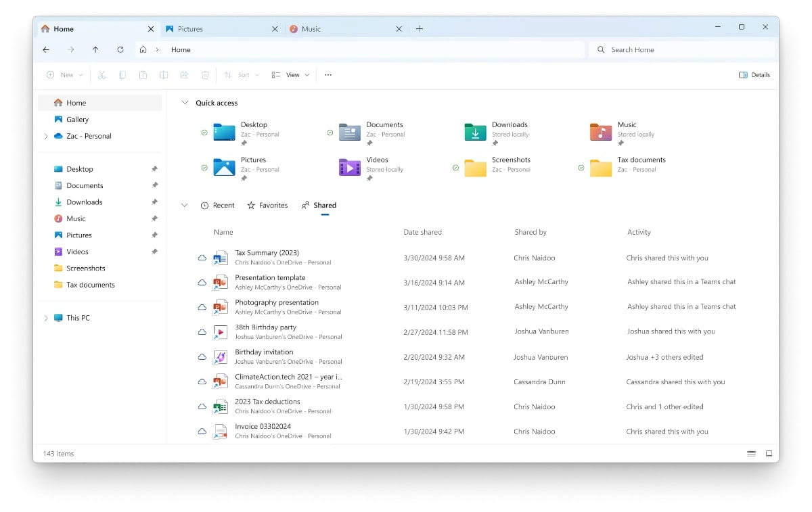
Task: Close the Music tab
Action: [399, 29]
